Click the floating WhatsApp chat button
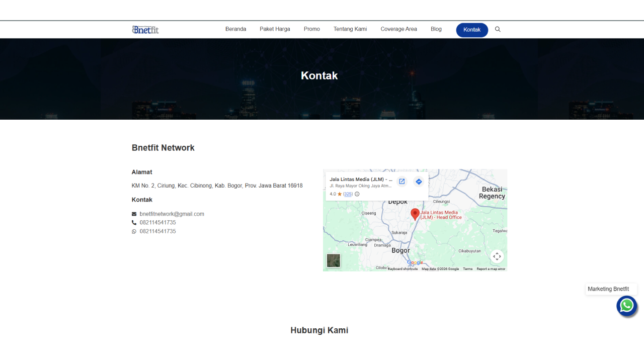The width and height of the screenshot is (644, 362). click(627, 306)
